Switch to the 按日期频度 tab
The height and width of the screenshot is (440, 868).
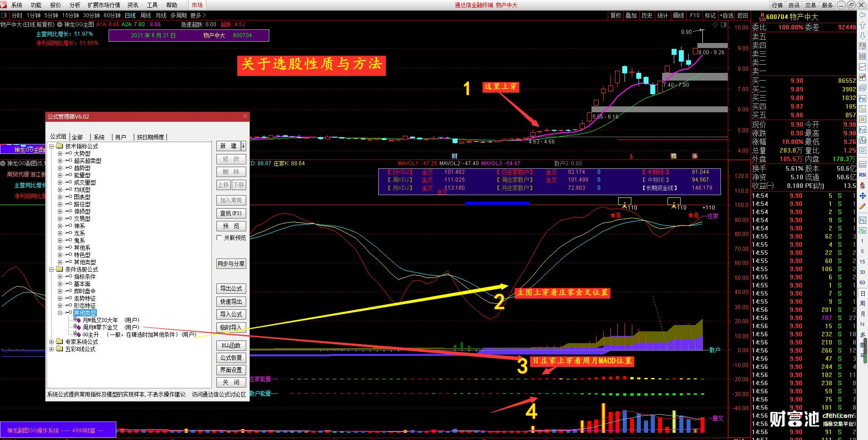(x=151, y=137)
